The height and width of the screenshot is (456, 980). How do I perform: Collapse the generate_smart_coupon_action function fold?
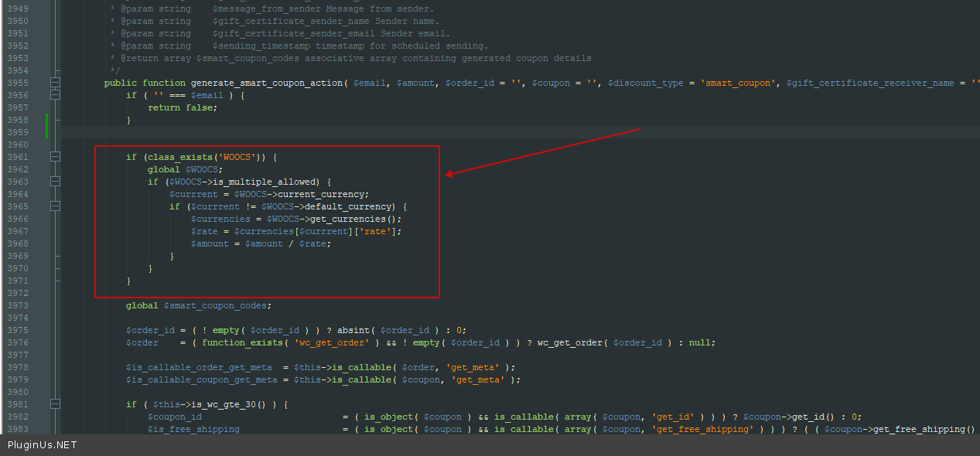pos(55,83)
